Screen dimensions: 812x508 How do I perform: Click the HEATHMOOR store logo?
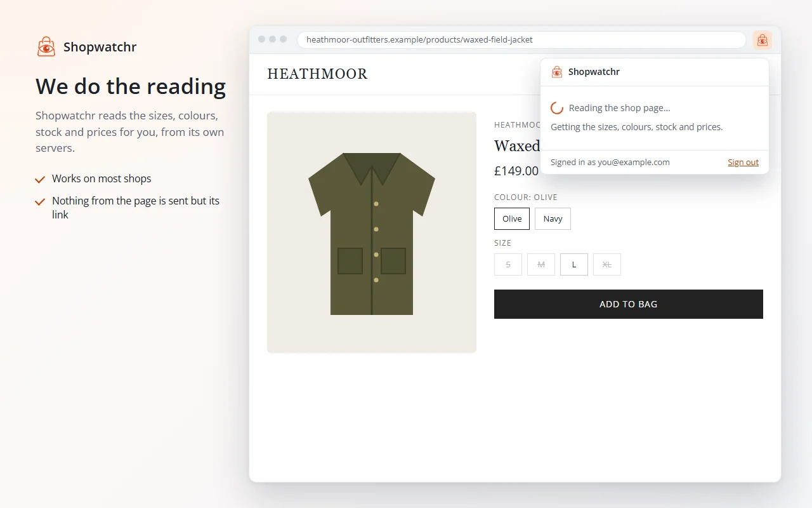coord(317,74)
